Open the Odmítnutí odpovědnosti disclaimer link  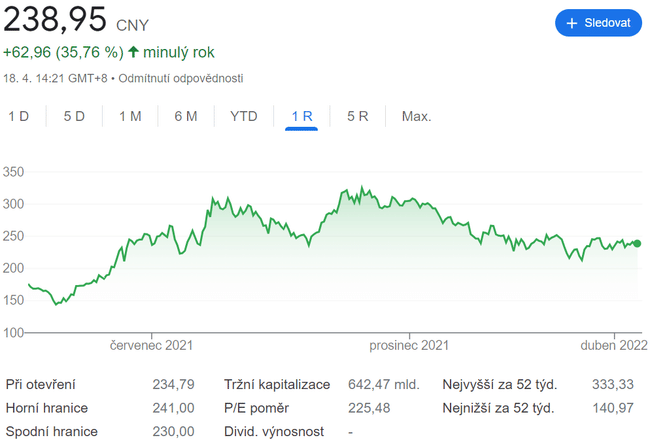point(180,78)
